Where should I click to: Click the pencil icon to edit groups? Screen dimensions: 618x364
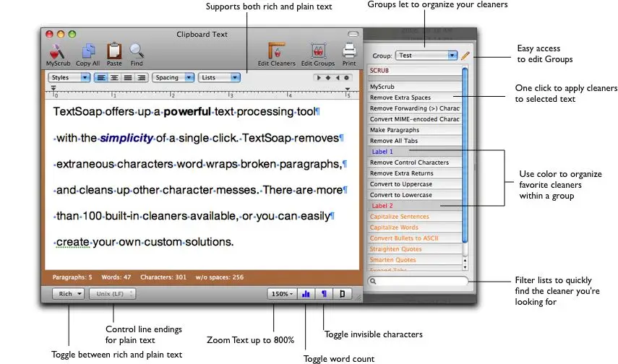(x=465, y=56)
